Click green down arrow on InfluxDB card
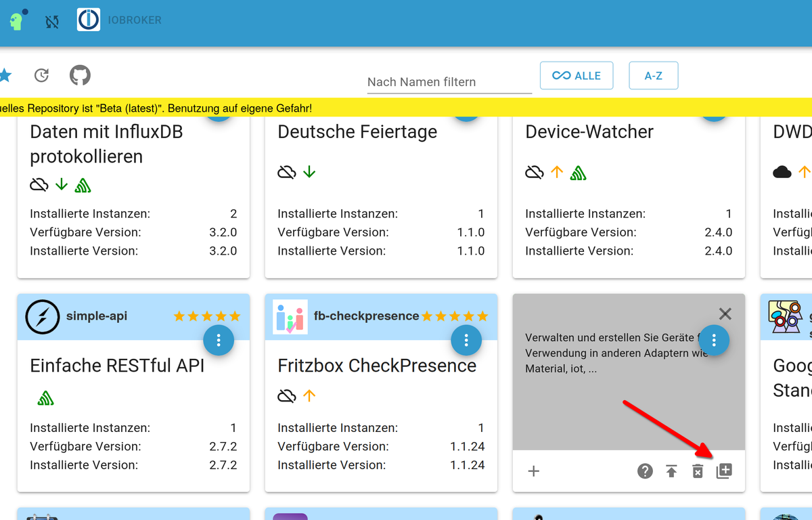 tap(62, 184)
